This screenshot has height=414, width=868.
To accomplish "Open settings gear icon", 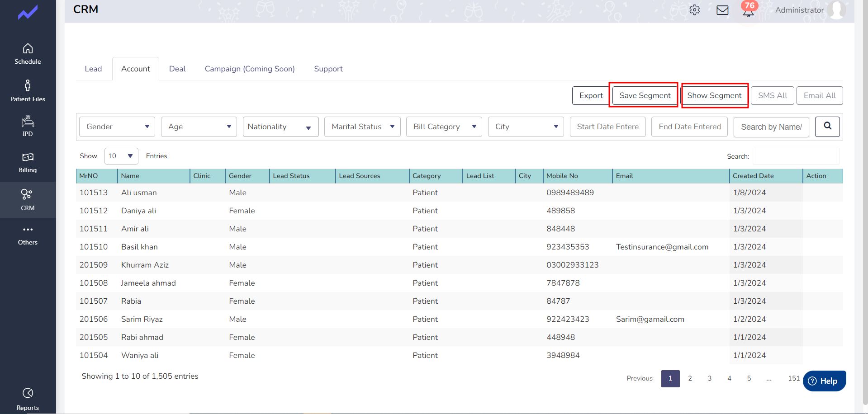I will pyautogui.click(x=695, y=10).
